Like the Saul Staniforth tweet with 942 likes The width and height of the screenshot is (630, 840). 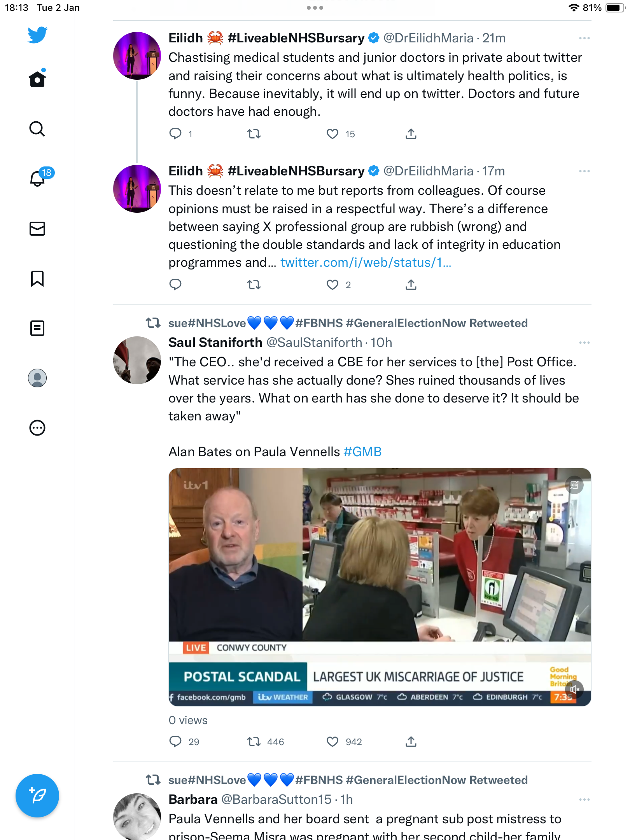[332, 742]
